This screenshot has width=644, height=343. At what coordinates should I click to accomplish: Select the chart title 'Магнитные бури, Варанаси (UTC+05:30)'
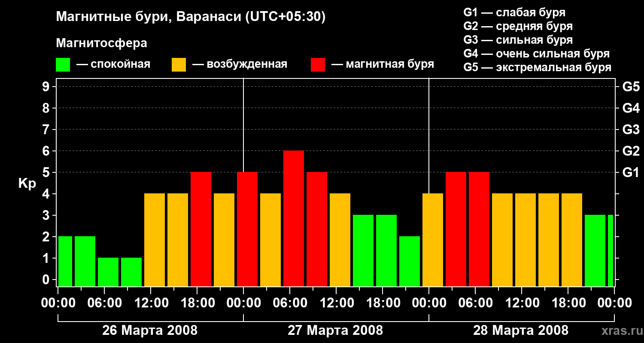tap(191, 17)
